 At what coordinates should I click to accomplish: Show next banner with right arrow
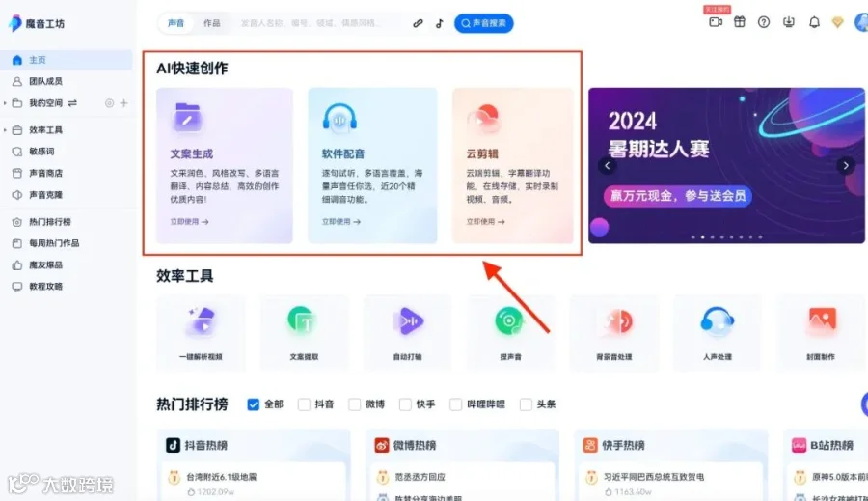[x=846, y=165]
